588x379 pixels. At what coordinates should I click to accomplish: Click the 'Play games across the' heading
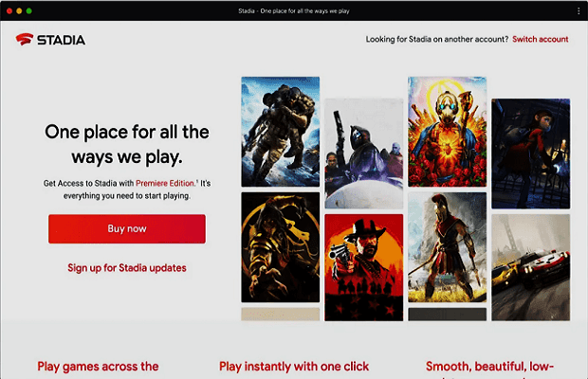pyautogui.click(x=98, y=367)
